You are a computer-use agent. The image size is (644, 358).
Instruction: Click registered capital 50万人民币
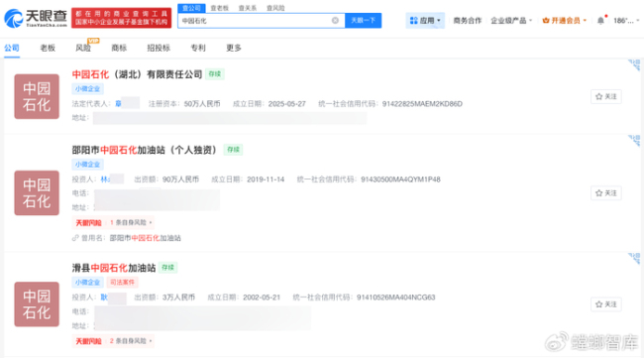click(x=202, y=104)
